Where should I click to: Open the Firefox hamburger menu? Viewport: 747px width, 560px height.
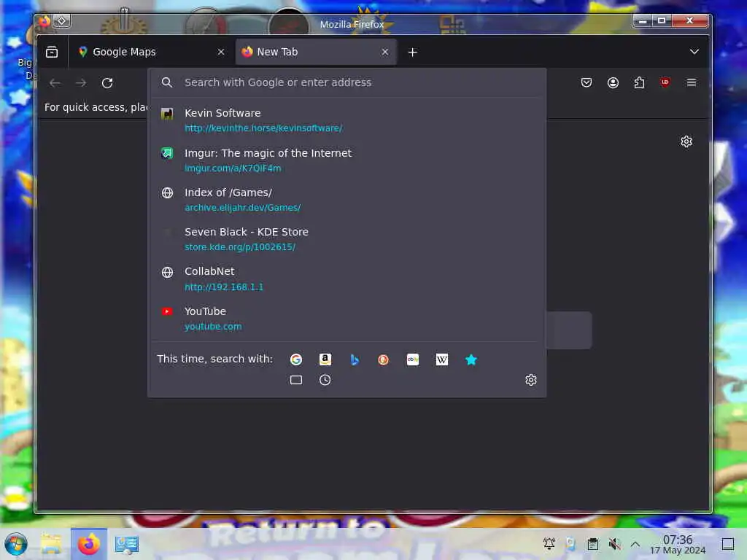(x=692, y=82)
